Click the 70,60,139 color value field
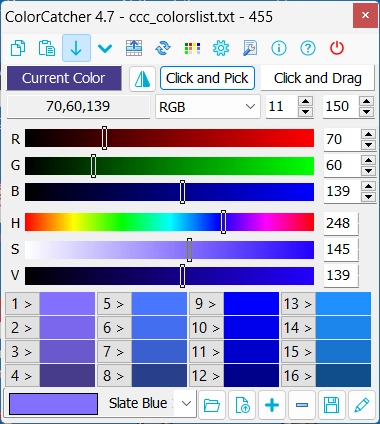380x424 pixels. click(78, 106)
